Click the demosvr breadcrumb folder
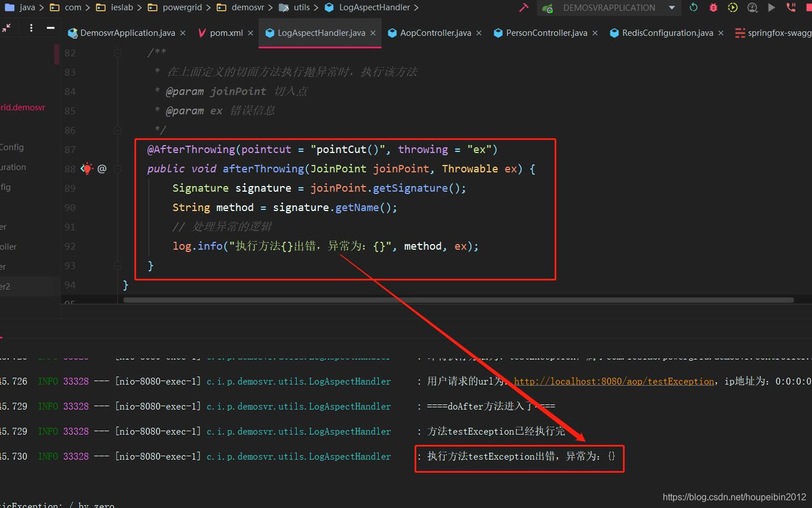The height and width of the screenshot is (508, 812). click(x=240, y=7)
